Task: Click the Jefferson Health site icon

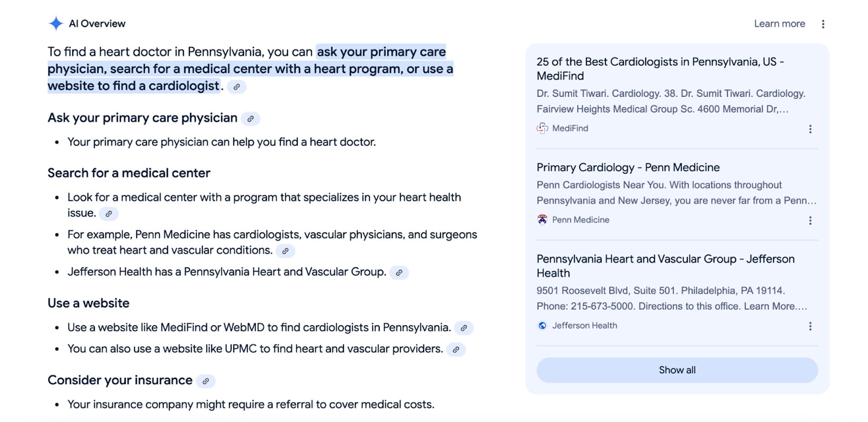Action: click(x=542, y=325)
